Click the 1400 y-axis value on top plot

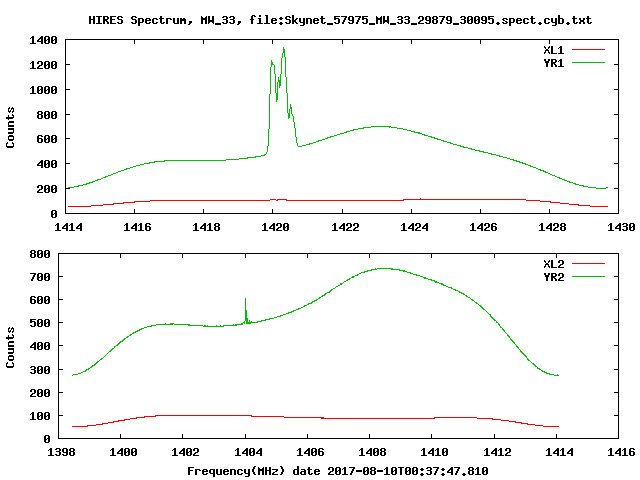click(43, 40)
